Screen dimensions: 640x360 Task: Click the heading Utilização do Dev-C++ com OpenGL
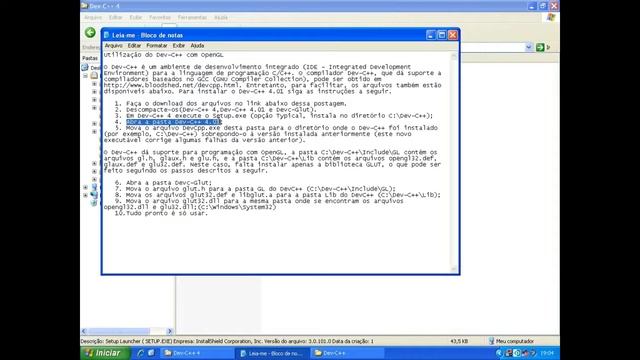click(163, 55)
